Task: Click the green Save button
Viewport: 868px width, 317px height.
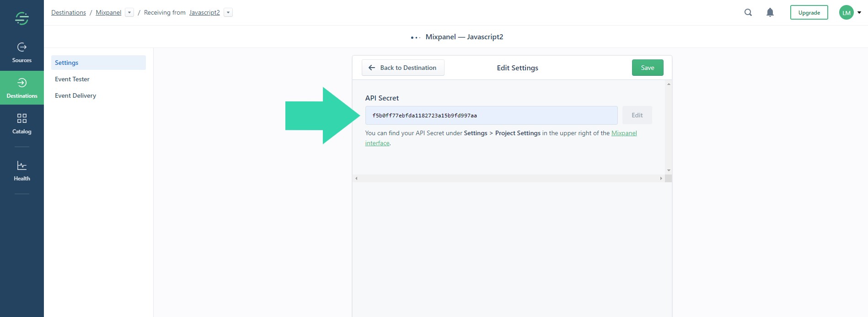Action: click(x=647, y=68)
